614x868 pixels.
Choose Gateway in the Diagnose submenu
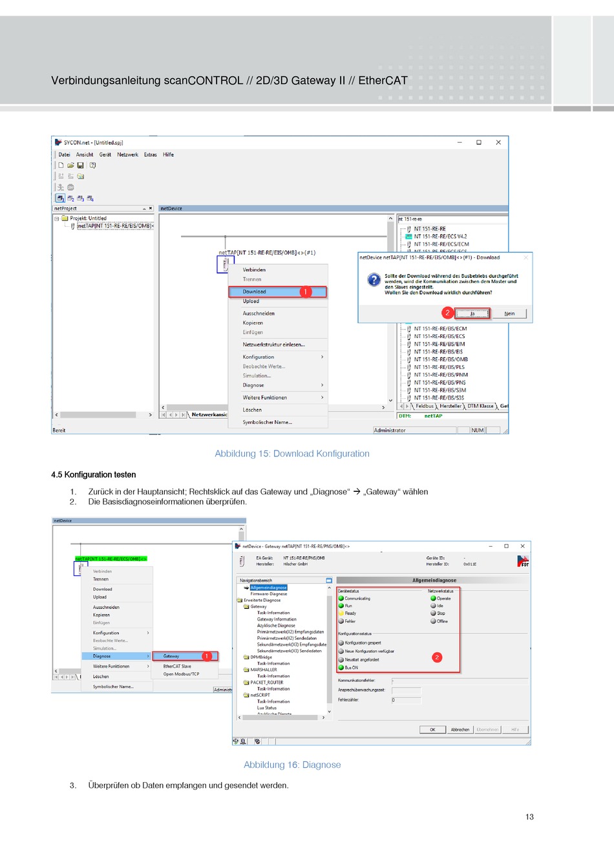(185, 657)
